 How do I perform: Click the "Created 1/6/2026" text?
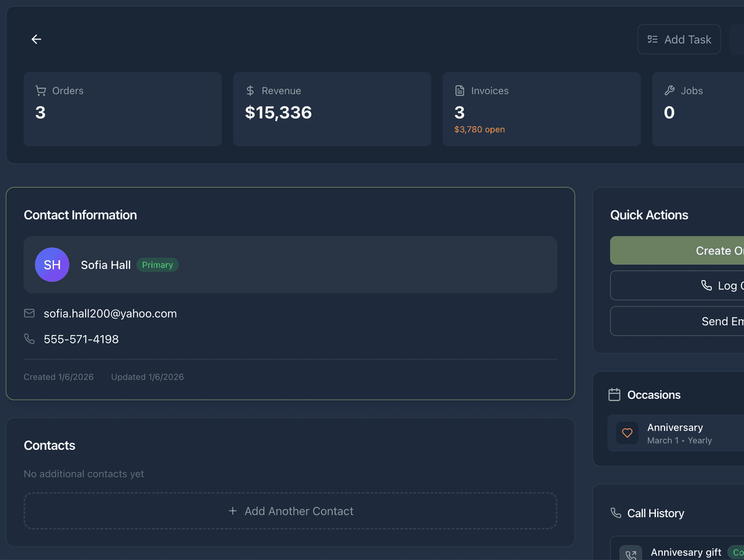59,377
